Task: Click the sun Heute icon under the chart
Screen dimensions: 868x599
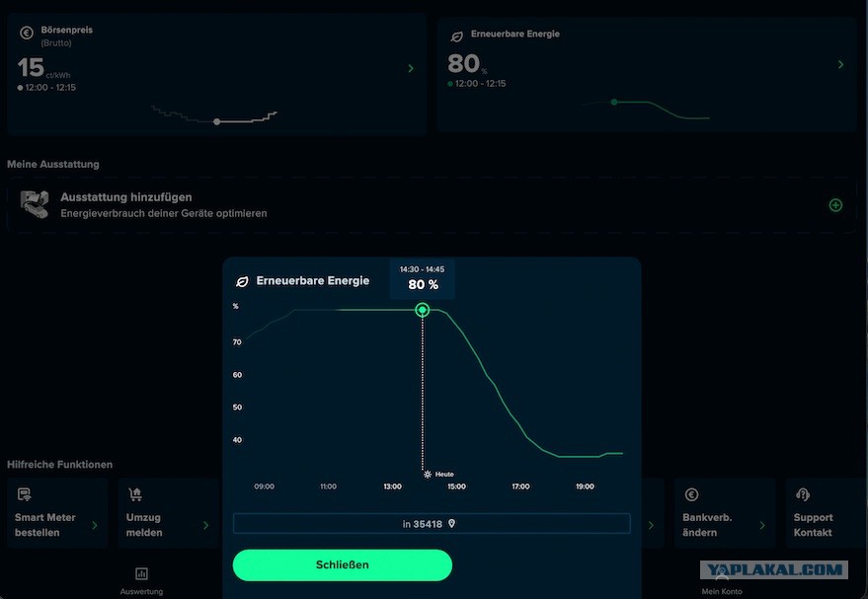Action: (428, 474)
